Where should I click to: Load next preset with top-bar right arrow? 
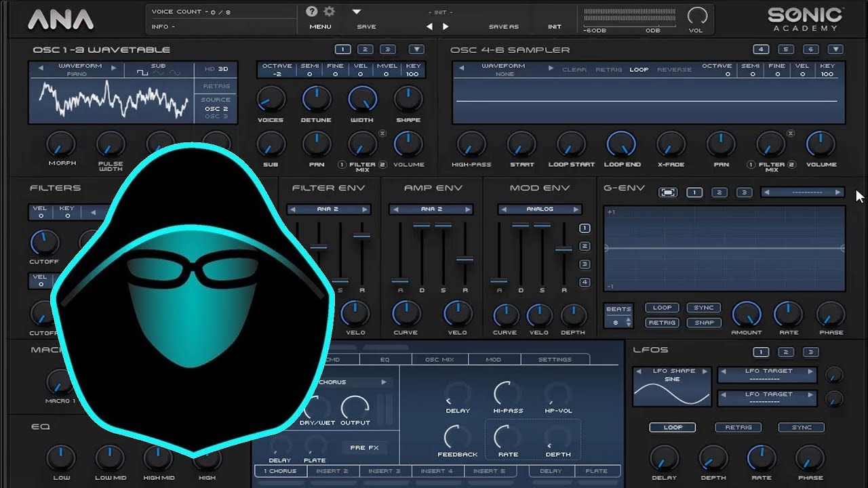446,26
